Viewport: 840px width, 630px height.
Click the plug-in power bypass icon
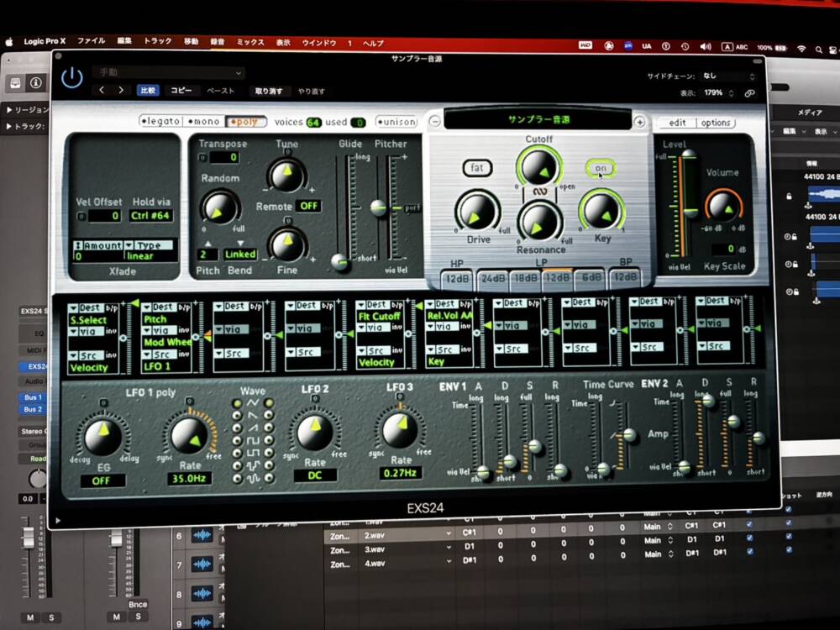pos(72,78)
